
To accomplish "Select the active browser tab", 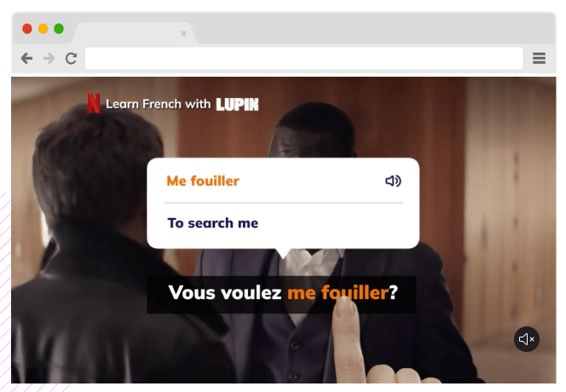I will pos(134,33).
